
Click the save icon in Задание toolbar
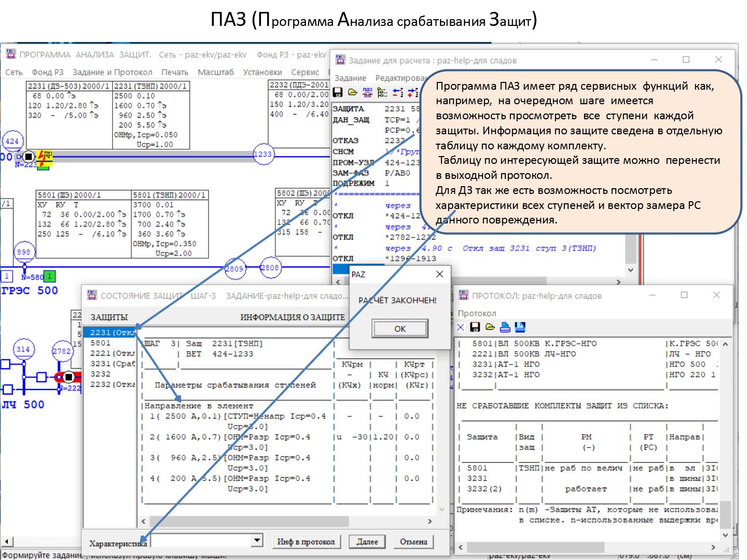coord(338,93)
